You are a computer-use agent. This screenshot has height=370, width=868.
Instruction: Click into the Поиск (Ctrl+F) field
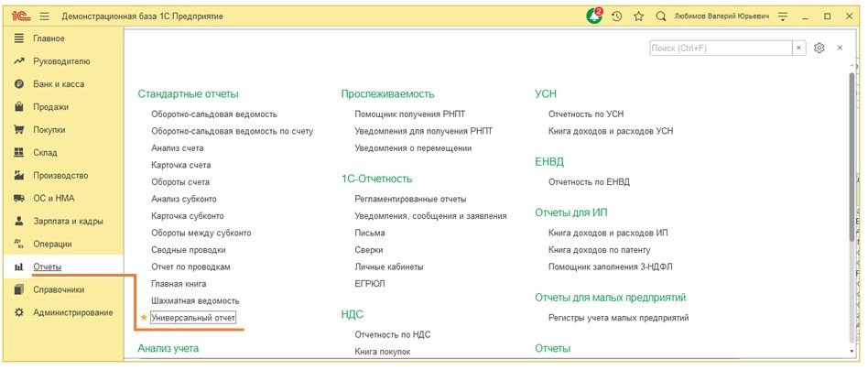[x=721, y=49]
